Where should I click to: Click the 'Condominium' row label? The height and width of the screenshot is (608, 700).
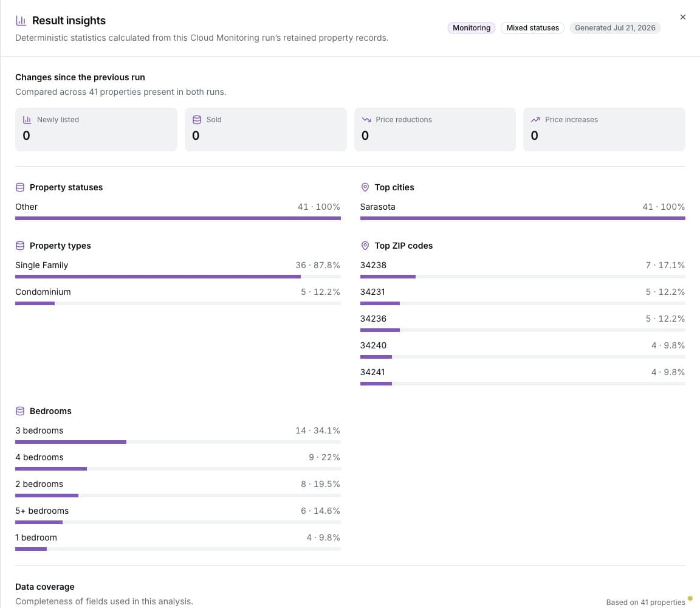pyautogui.click(x=43, y=292)
